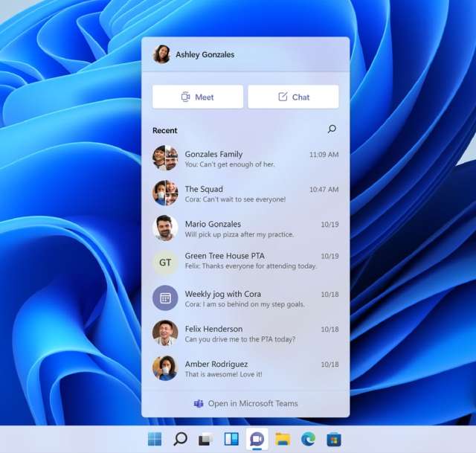Open Weekly jog with Cora title
This screenshot has height=453, width=476.
point(223,295)
